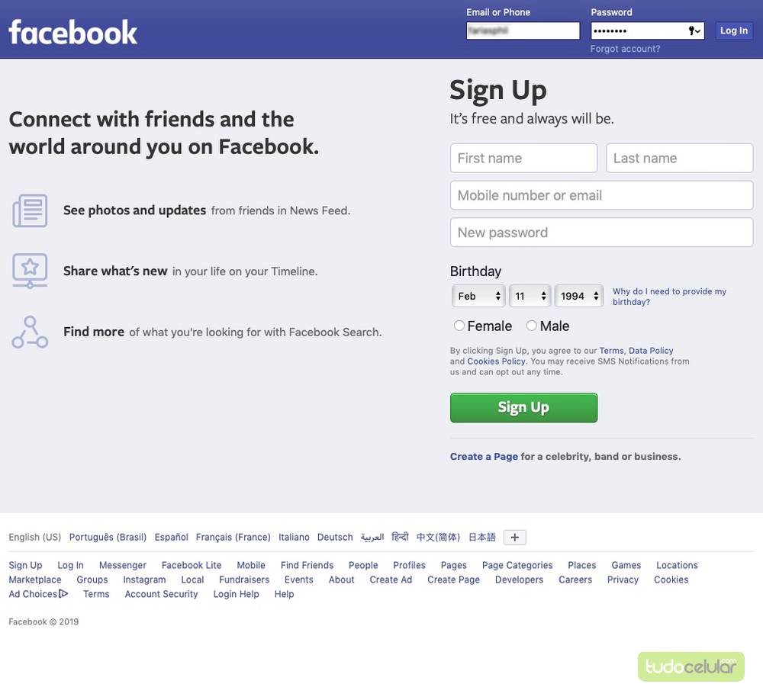Click the Facebook Search graph icon
Viewport: 763px width, 700px height.
click(30, 332)
